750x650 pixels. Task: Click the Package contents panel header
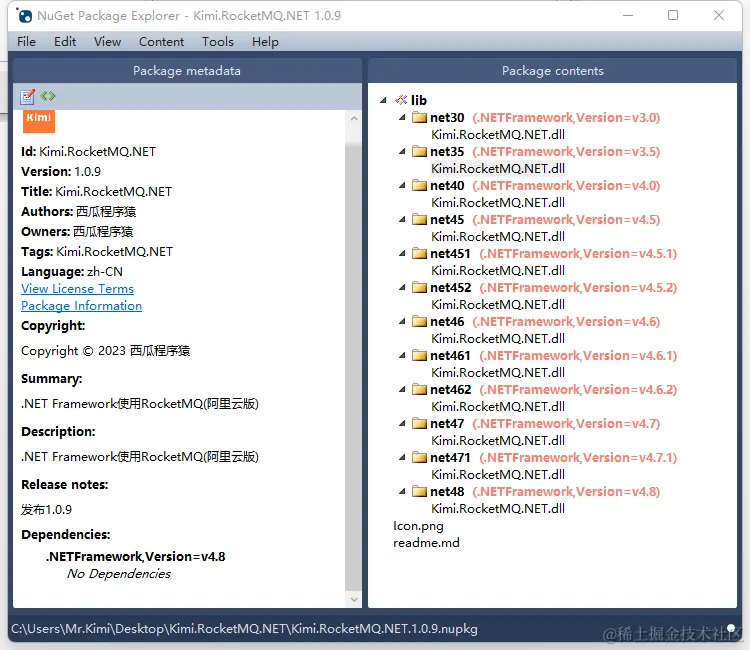tap(552, 71)
